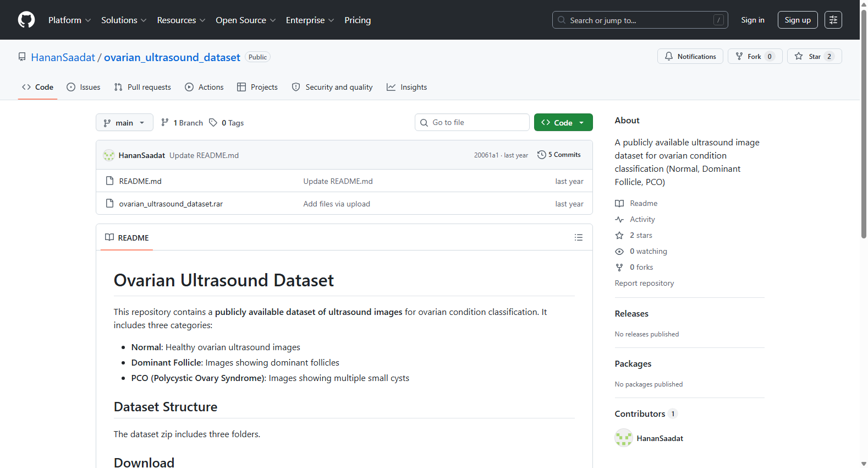868x468 pixels.
Task: Open commit hash 20061a1
Action: 486,155
